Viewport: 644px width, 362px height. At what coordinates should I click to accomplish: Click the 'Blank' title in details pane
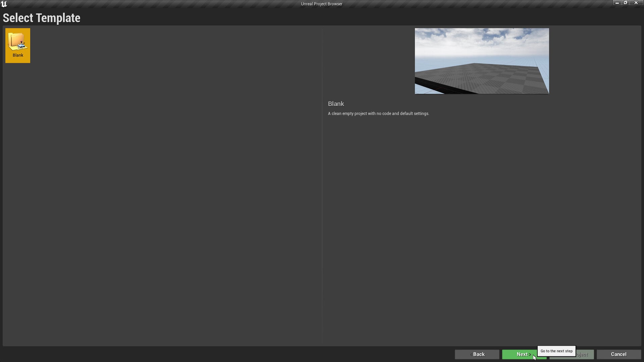(x=336, y=104)
